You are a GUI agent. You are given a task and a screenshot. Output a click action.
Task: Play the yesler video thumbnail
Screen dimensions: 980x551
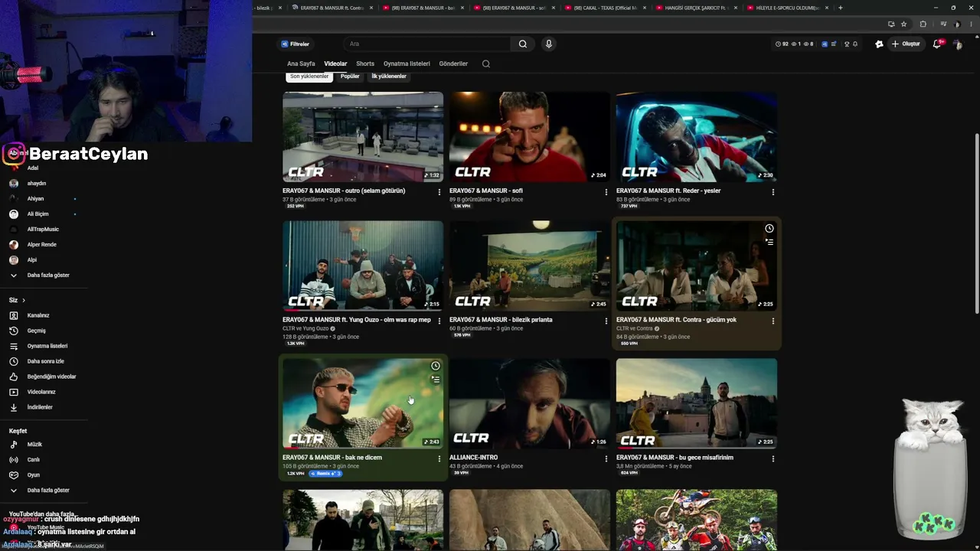[x=697, y=137]
